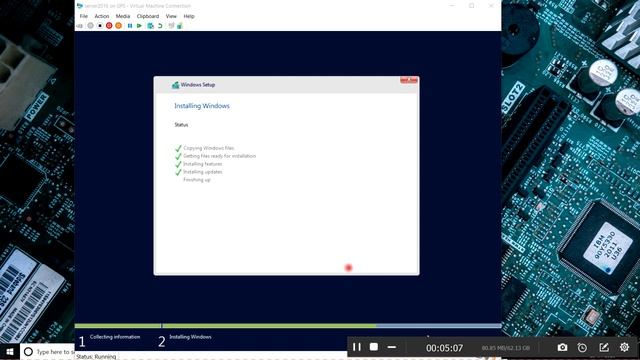Click the Cortana circle in taskbar search
Image resolution: width=640 pixels, height=360 pixels.
coord(28,351)
